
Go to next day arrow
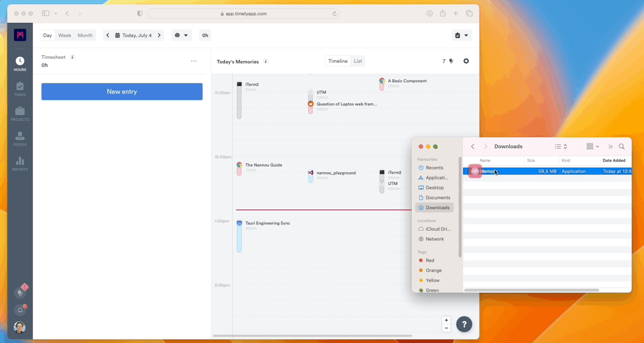(159, 35)
